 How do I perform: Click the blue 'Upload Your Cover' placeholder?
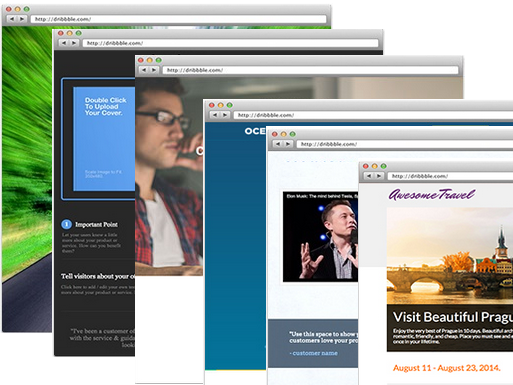click(104, 139)
